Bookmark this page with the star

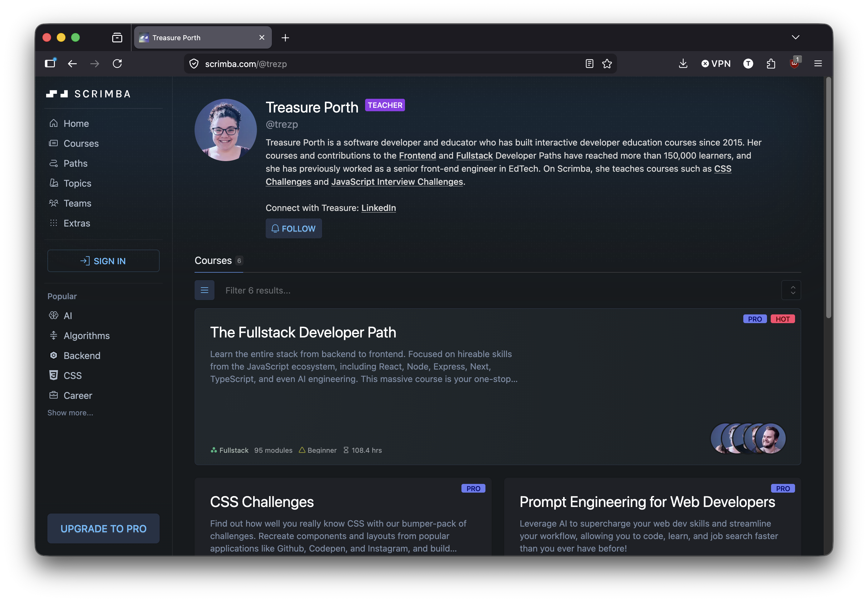tap(607, 64)
